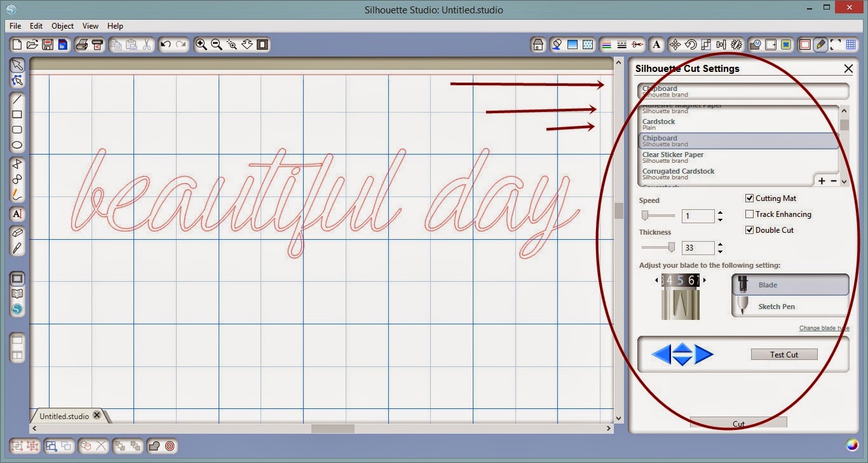This screenshot has width=868, height=463.
Task: Select Cardstock Plain in material list
Action: point(738,124)
